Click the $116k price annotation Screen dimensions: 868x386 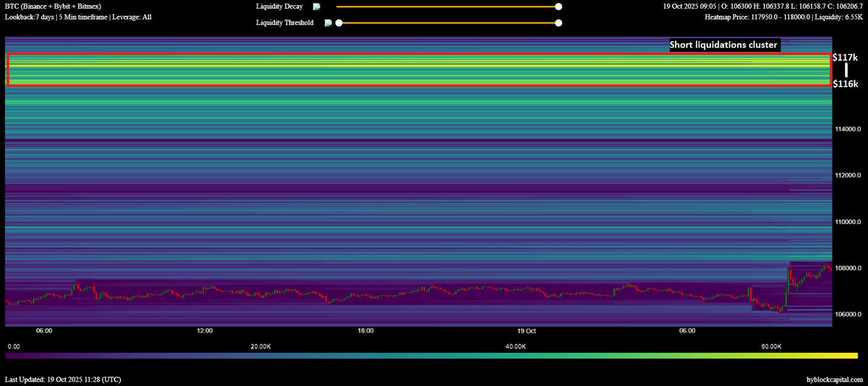[x=845, y=84]
